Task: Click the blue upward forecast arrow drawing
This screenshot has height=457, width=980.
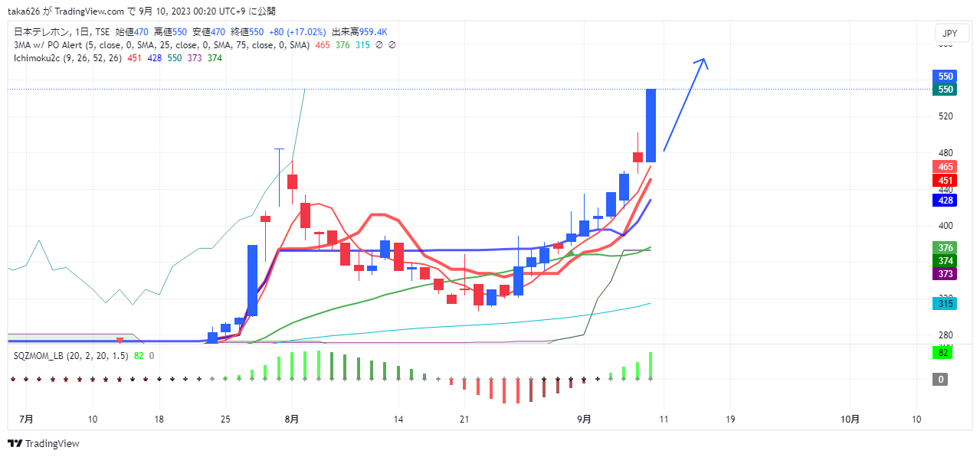Action: click(x=684, y=106)
